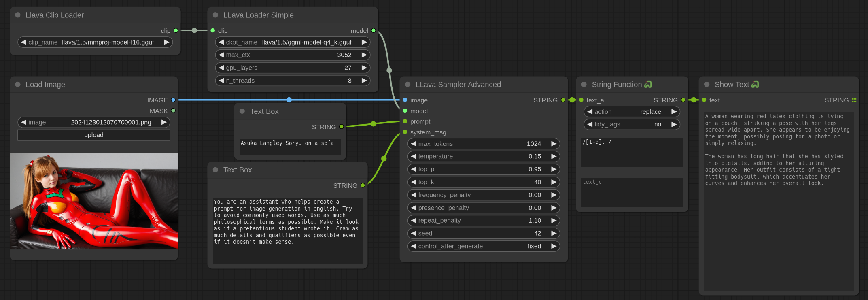This screenshot has width=868, height=300.
Task: Click Asuka Langley Soryu prompt text field
Action: tap(290, 147)
